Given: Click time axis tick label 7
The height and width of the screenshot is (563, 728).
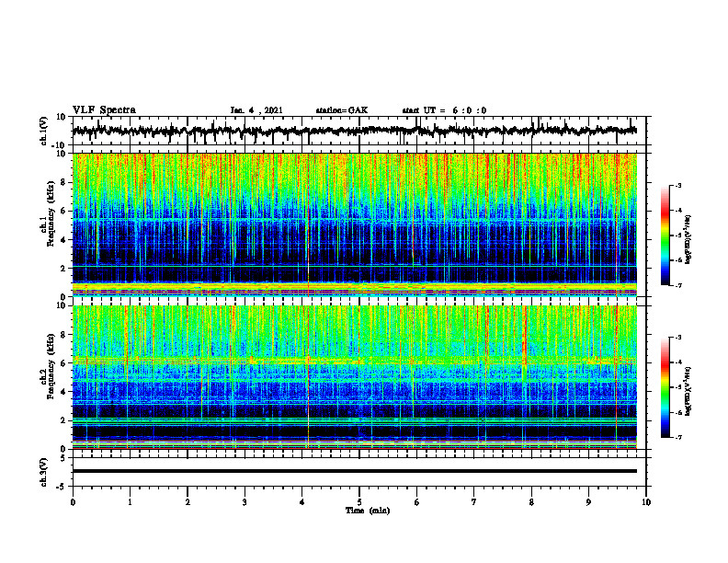Looking at the screenshot, I should 474,502.
